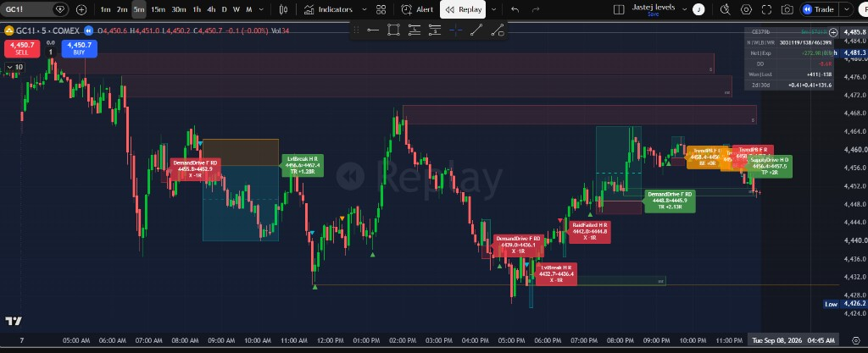The width and height of the screenshot is (868, 353).
Task: Switch to the monthly M timeframe
Action: pos(248,9)
